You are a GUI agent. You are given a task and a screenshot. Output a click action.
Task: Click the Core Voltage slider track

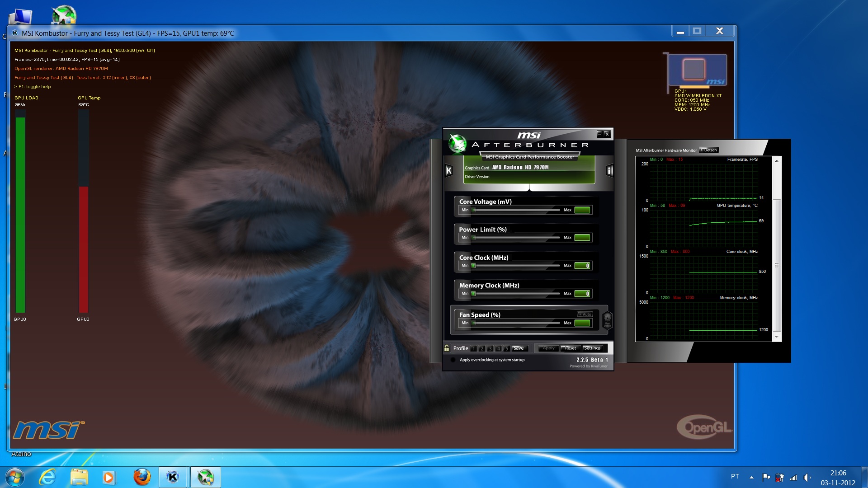coord(516,210)
